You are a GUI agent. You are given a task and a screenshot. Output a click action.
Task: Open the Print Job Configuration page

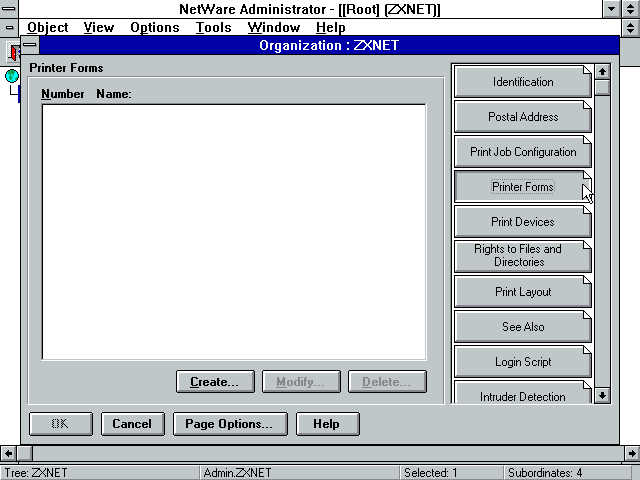coord(522,152)
